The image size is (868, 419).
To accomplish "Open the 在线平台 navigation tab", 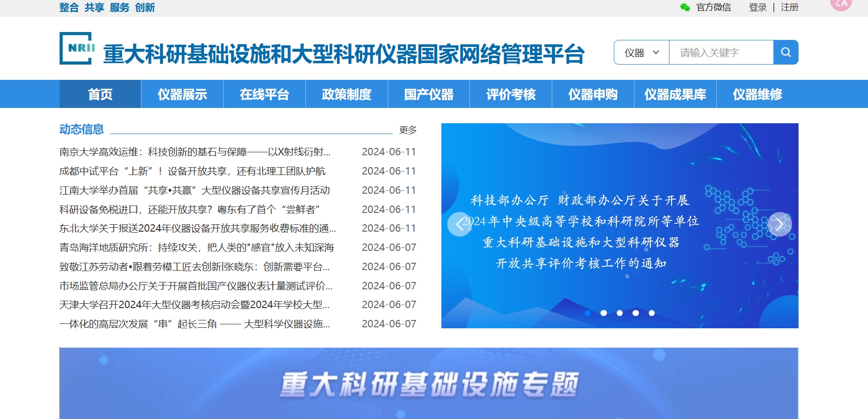I will click(x=265, y=94).
